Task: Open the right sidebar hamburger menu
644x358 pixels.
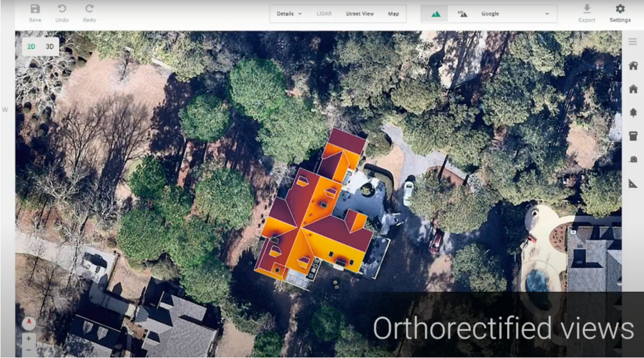Action: (632, 42)
